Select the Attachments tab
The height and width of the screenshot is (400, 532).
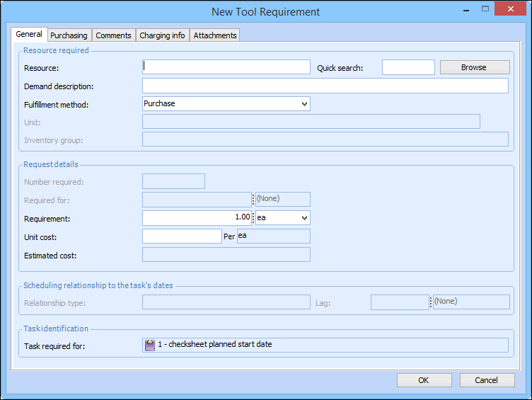[215, 35]
